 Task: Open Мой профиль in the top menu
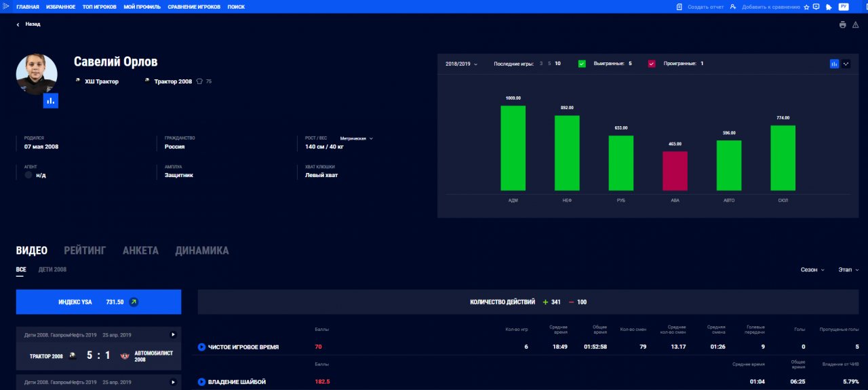click(x=142, y=7)
